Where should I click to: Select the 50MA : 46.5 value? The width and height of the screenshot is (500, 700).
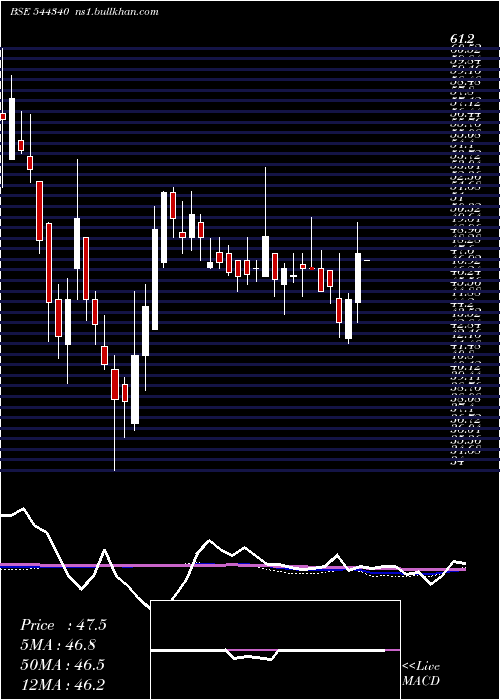63,664
